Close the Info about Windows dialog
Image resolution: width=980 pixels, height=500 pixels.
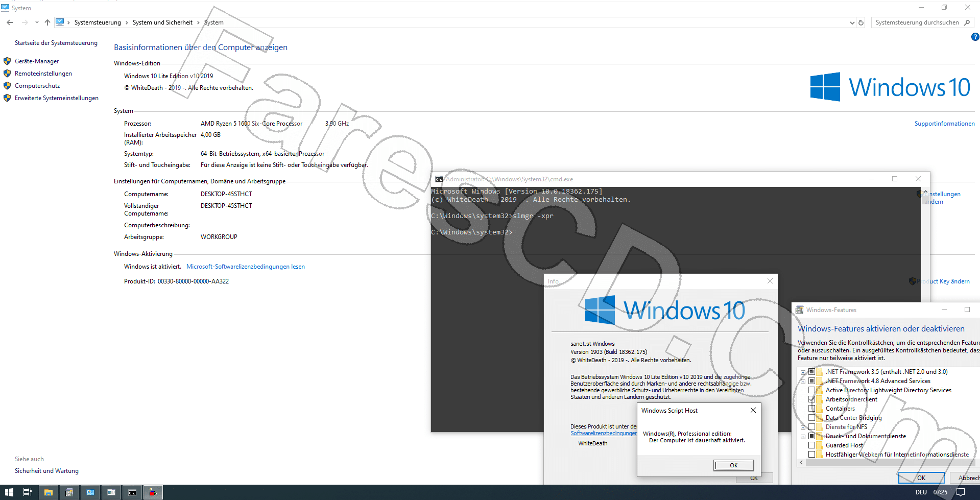click(770, 281)
